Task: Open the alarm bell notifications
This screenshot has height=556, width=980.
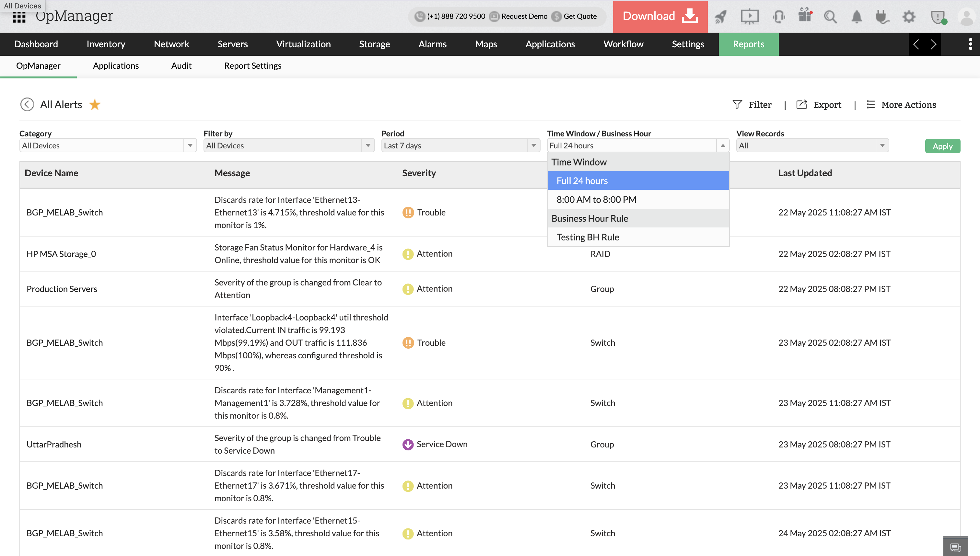Action: 857,17
